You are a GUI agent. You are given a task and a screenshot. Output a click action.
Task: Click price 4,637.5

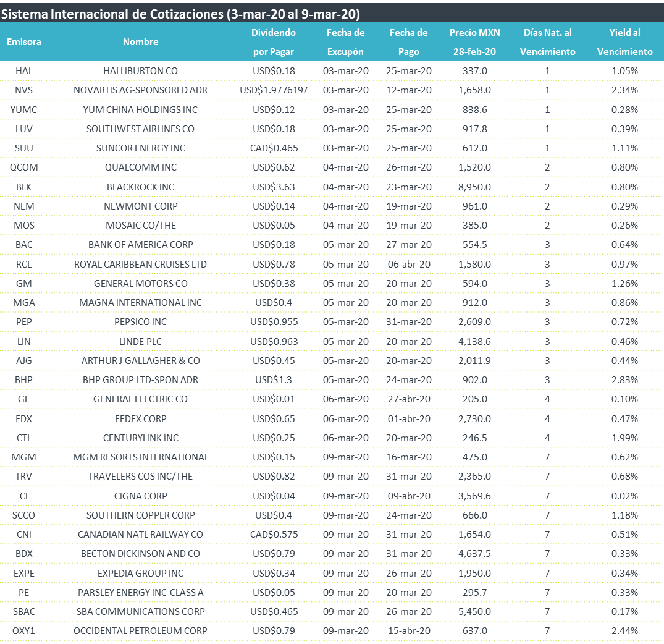pyautogui.click(x=475, y=554)
